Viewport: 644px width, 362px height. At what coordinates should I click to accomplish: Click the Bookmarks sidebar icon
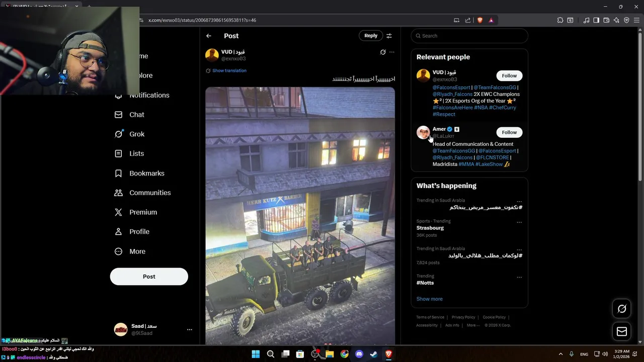118,173
